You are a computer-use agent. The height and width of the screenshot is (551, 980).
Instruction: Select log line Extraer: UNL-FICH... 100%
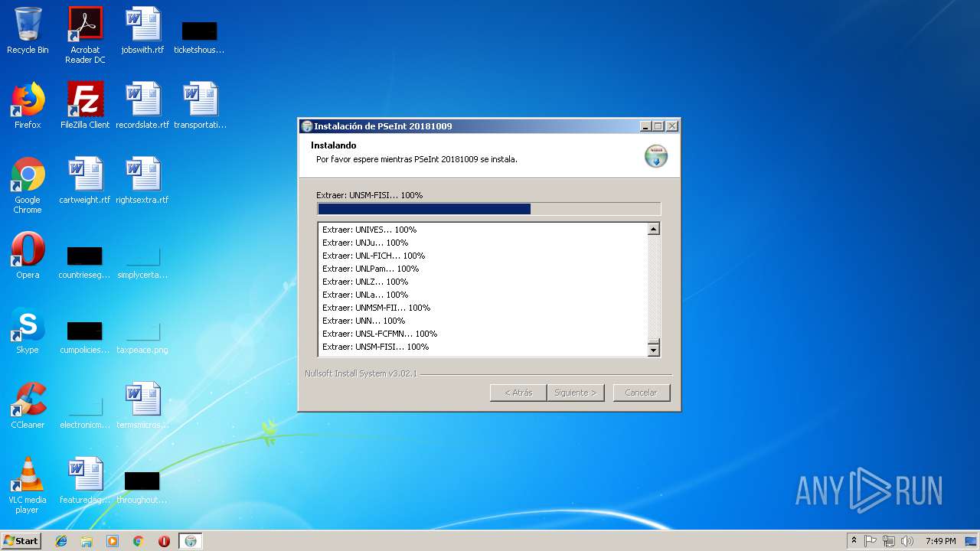pyautogui.click(x=374, y=256)
